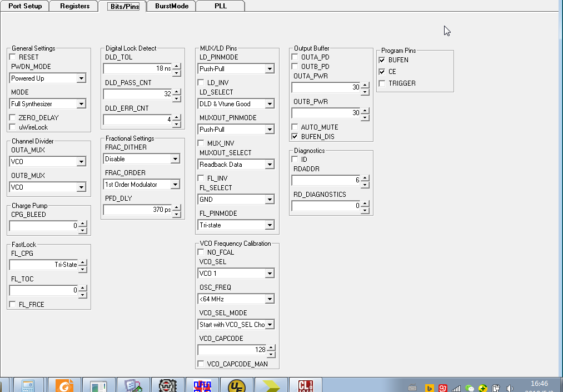
Task: Expand the OUTB_MUX dropdown
Action: [x=81, y=187]
